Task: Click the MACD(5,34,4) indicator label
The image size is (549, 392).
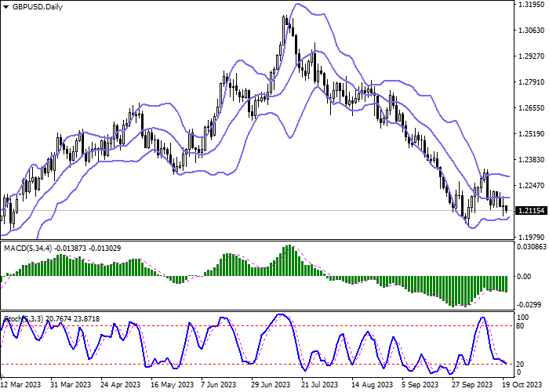Action: pos(31,248)
